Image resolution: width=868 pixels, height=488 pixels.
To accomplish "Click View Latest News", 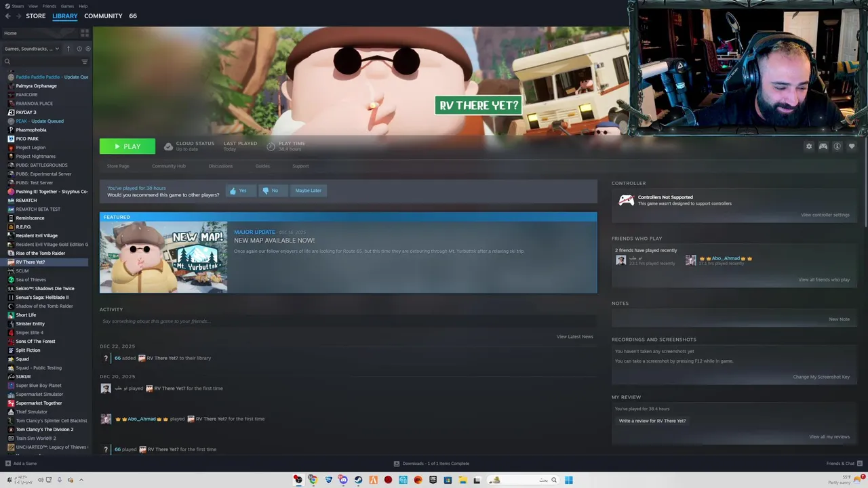I will point(574,337).
